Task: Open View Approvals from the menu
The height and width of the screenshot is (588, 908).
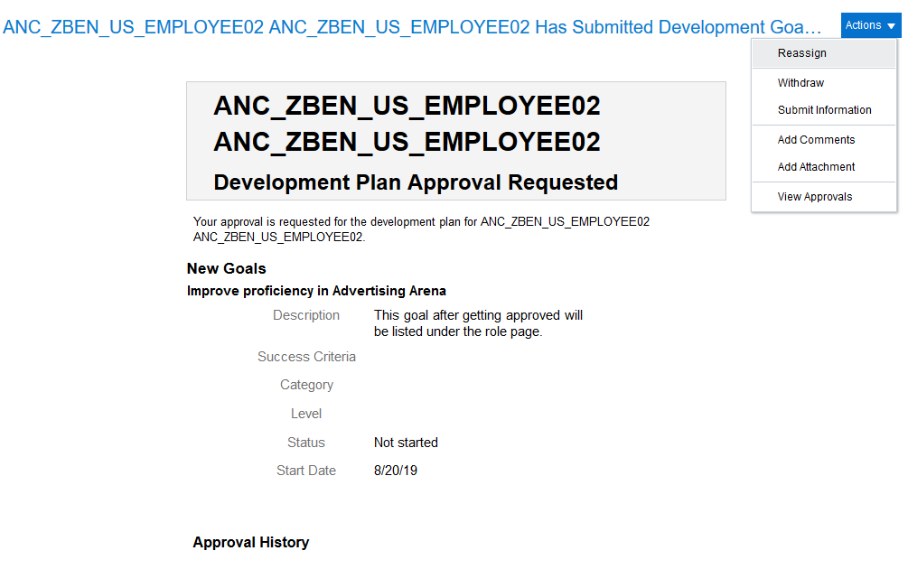Action: point(814,197)
